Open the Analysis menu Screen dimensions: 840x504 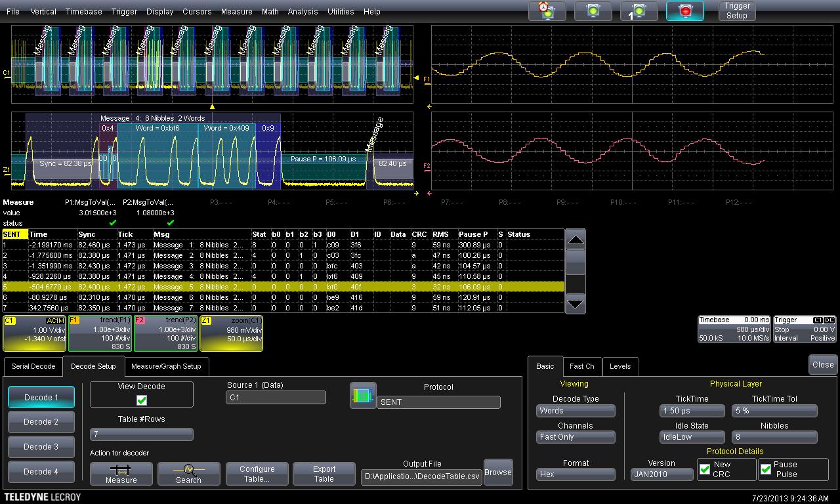tap(303, 12)
